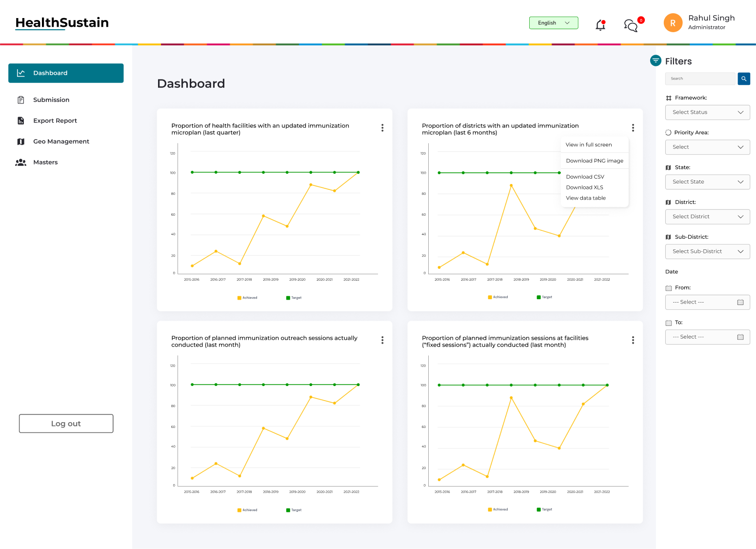Click the Submission clipboard icon
The height and width of the screenshot is (549, 756).
[20, 100]
